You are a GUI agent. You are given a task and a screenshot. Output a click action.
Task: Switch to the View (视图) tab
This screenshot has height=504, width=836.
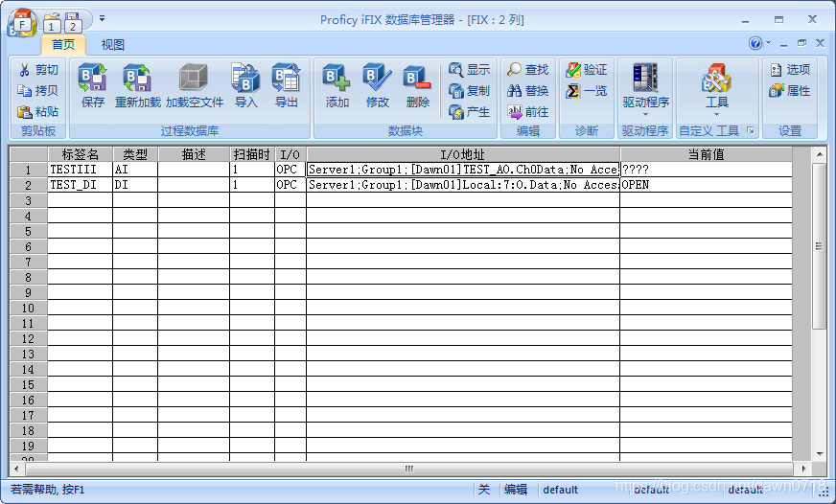point(112,45)
